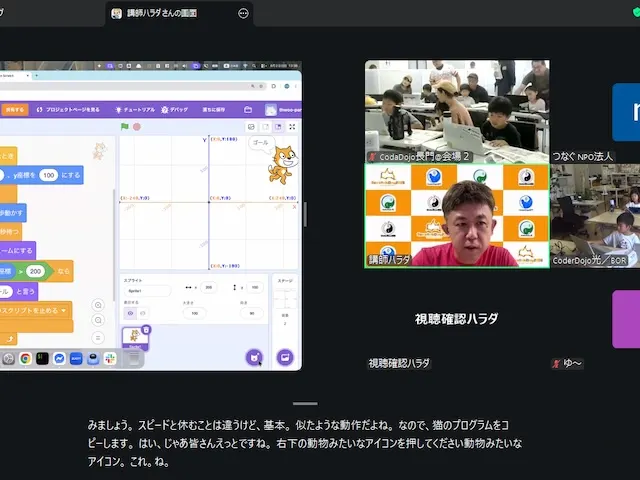Reset workspace zoom with the equals icon

pos(98,338)
